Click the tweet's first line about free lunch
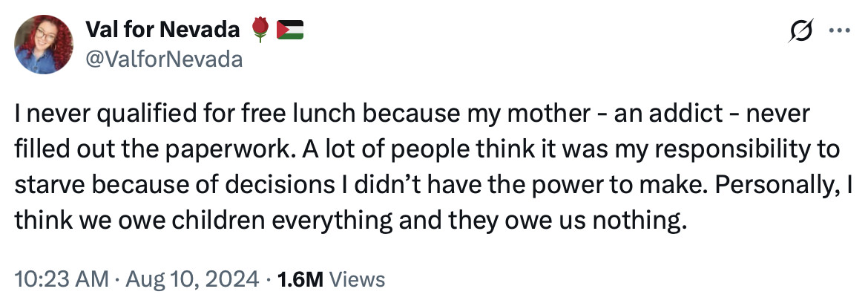868x306 pixels. click(412, 114)
